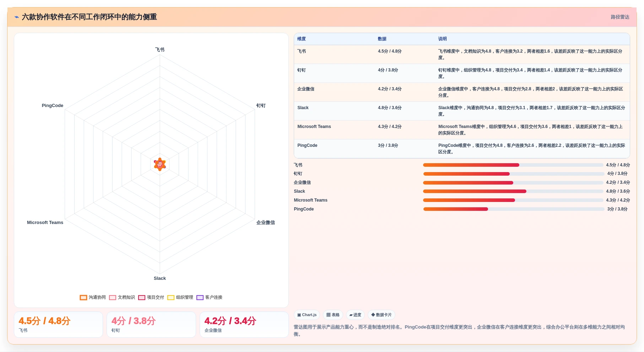This screenshot has height=352, width=644.
Task: Select the Slack table row name
Action: click(x=303, y=108)
